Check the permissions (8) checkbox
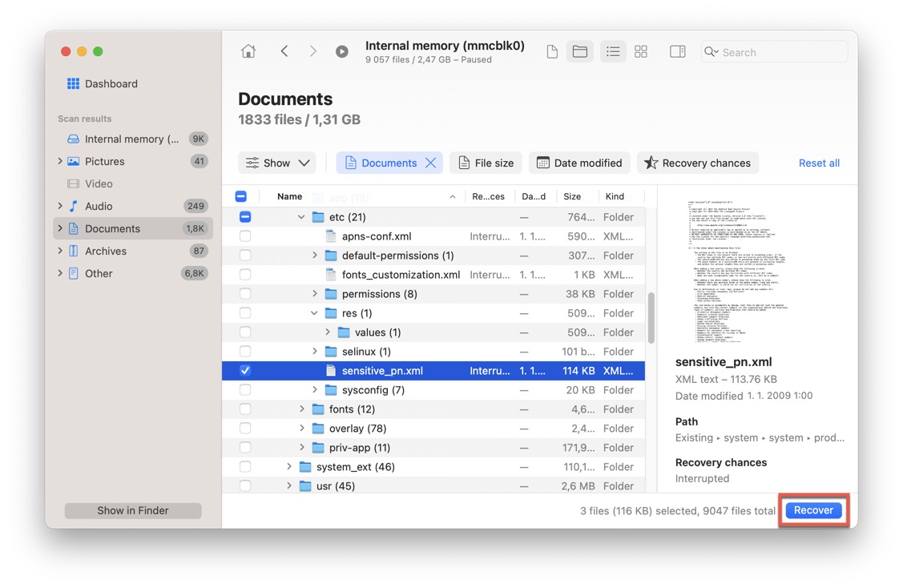 tap(245, 294)
